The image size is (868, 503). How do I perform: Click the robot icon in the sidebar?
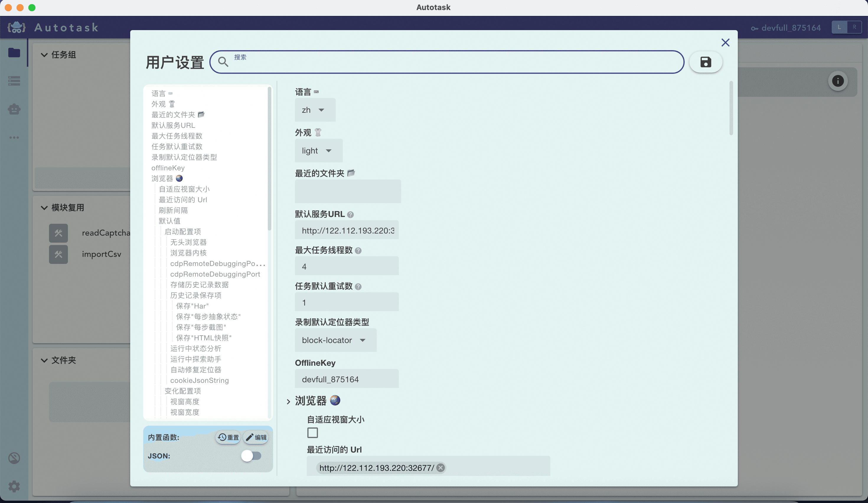pos(14,109)
